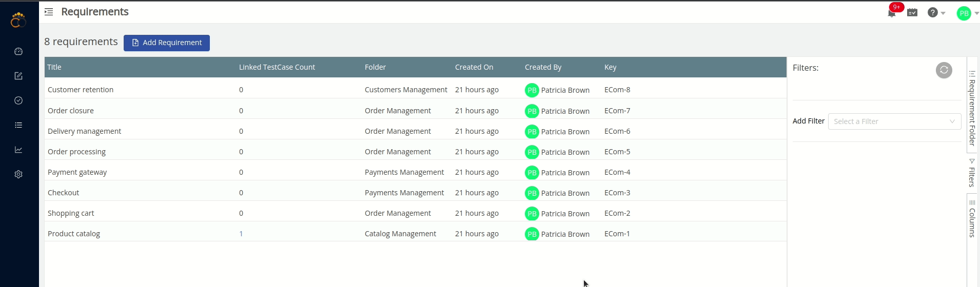Image resolution: width=980 pixels, height=287 pixels.
Task: Click the ECom-2 key cell
Action: pos(617,213)
